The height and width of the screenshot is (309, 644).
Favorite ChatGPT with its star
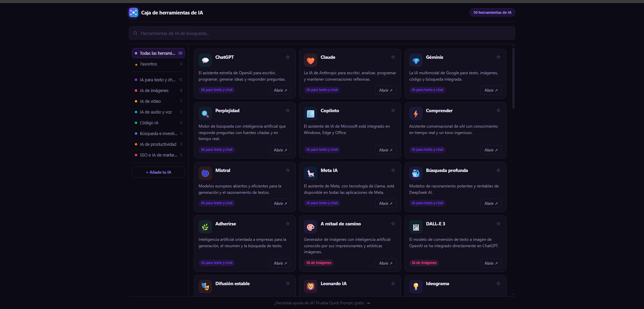288,57
